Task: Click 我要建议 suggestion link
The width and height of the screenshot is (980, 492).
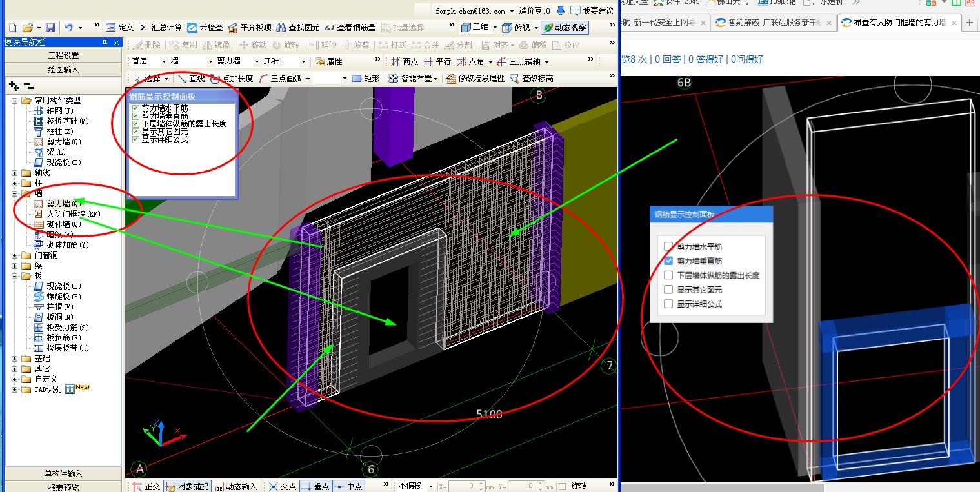Action: pyautogui.click(x=592, y=10)
